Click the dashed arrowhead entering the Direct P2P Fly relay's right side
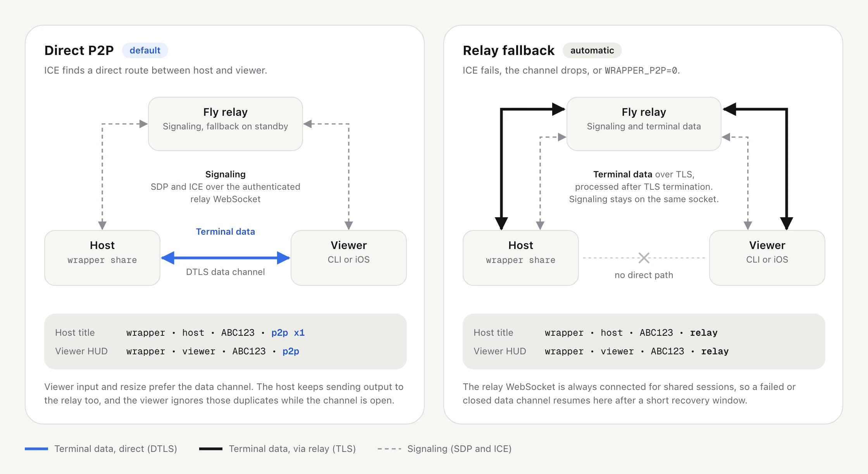This screenshot has height=474, width=868. point(308,124)
